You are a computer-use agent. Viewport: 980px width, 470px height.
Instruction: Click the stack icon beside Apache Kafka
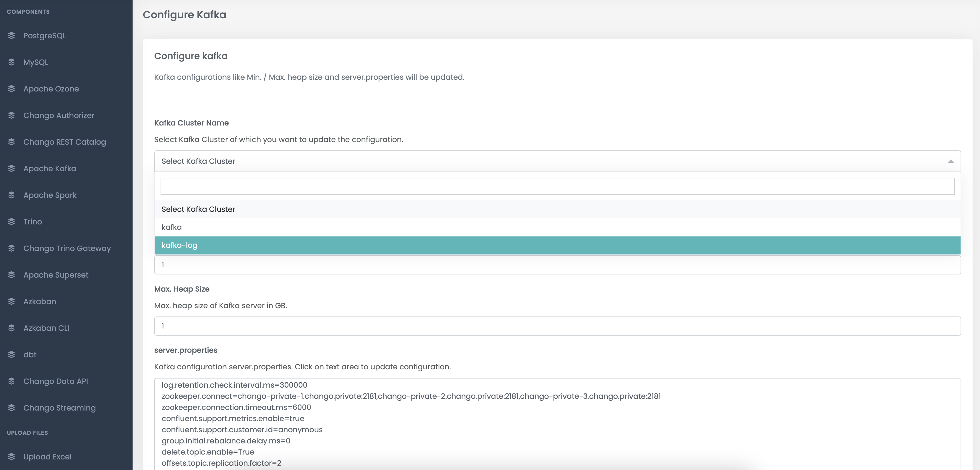pos(11,169)
